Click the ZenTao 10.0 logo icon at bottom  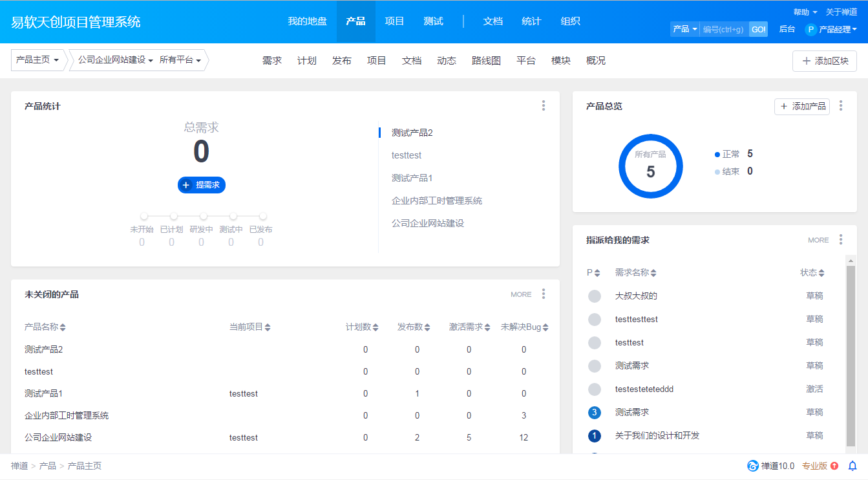[x=752, y=465]
